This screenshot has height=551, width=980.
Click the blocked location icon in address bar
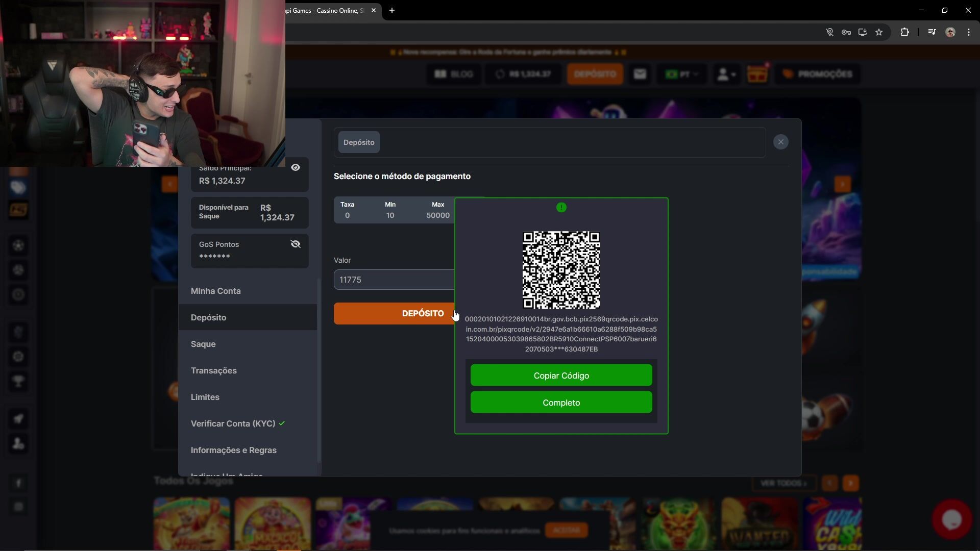(x=830, y=32)
